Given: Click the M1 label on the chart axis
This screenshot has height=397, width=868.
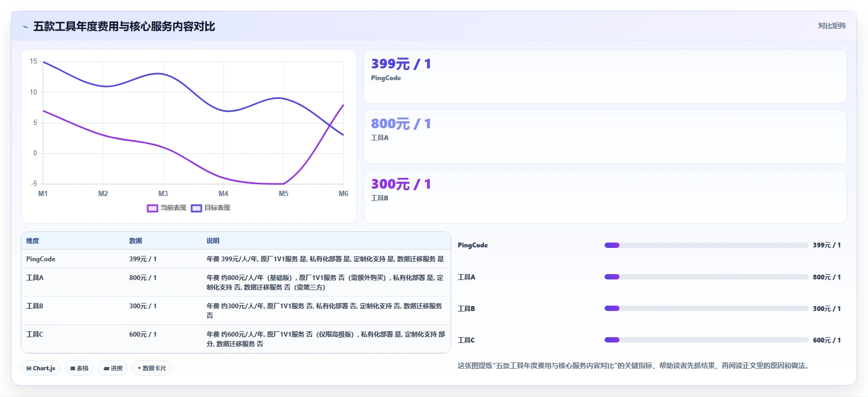Looking at the screenshot, I should 43,193.
